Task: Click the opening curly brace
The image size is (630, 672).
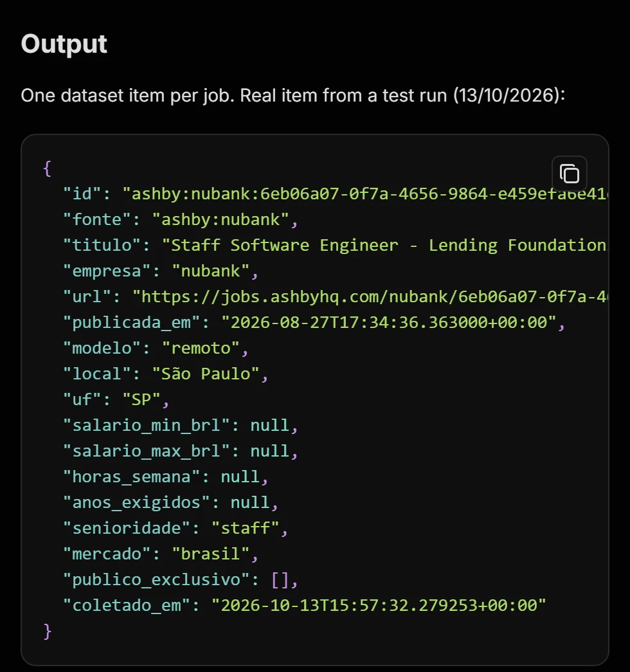Action: (47, 168)
